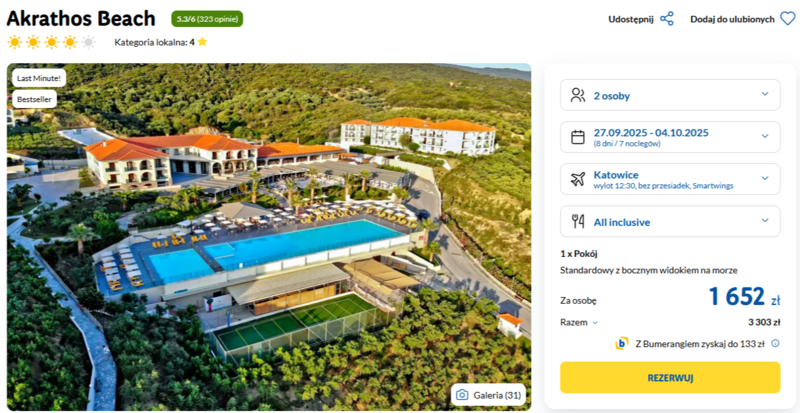Click the share icon next to Udostępnij

coord(667,19)
